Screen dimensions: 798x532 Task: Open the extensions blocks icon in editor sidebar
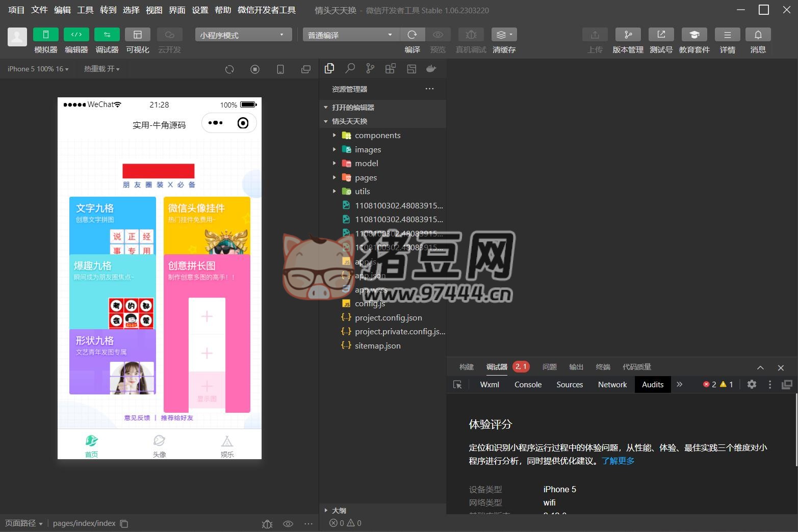[391, 68]
